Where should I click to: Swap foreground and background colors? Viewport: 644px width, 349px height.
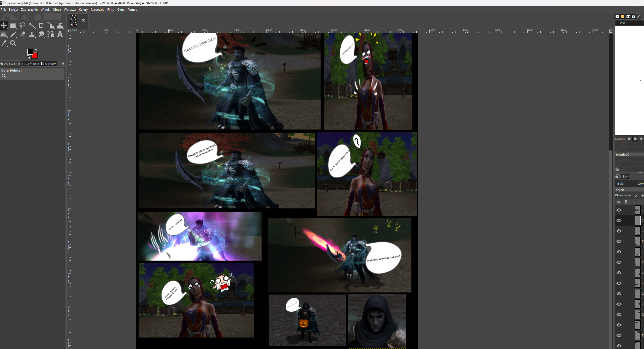pos(36,50)
